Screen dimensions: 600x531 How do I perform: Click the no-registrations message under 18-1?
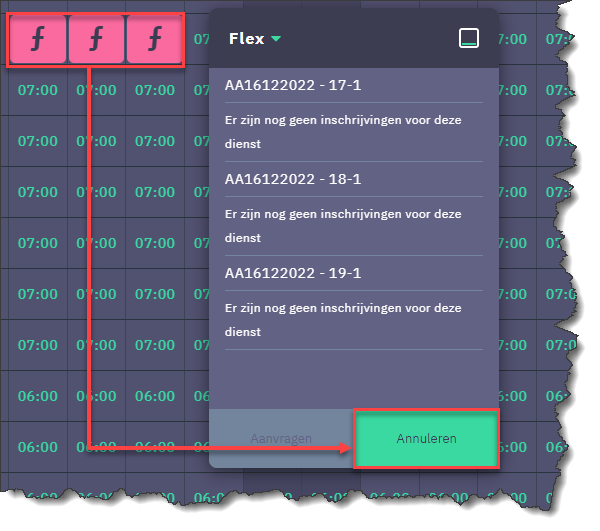(343, 226)
